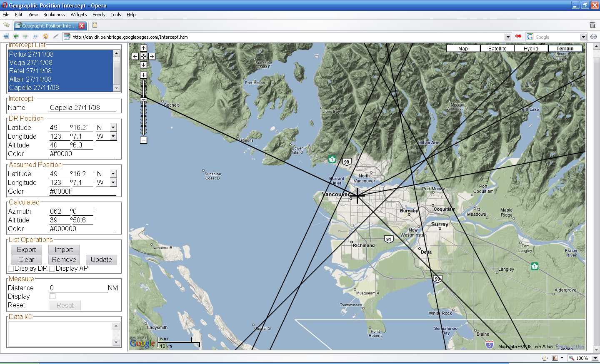Pan the map down with the arrow
This screenshot has width=600, height=364.
pos(143,65)
